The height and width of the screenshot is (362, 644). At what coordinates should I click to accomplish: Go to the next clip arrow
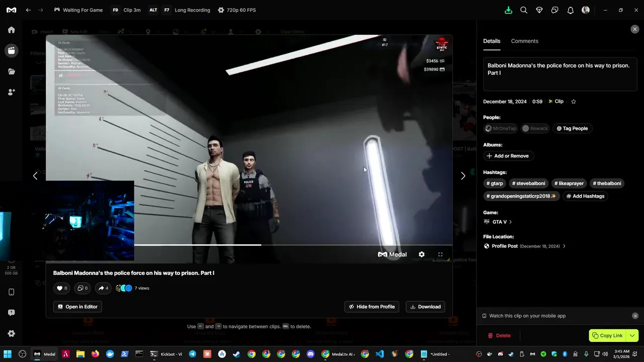coord(463,175)
